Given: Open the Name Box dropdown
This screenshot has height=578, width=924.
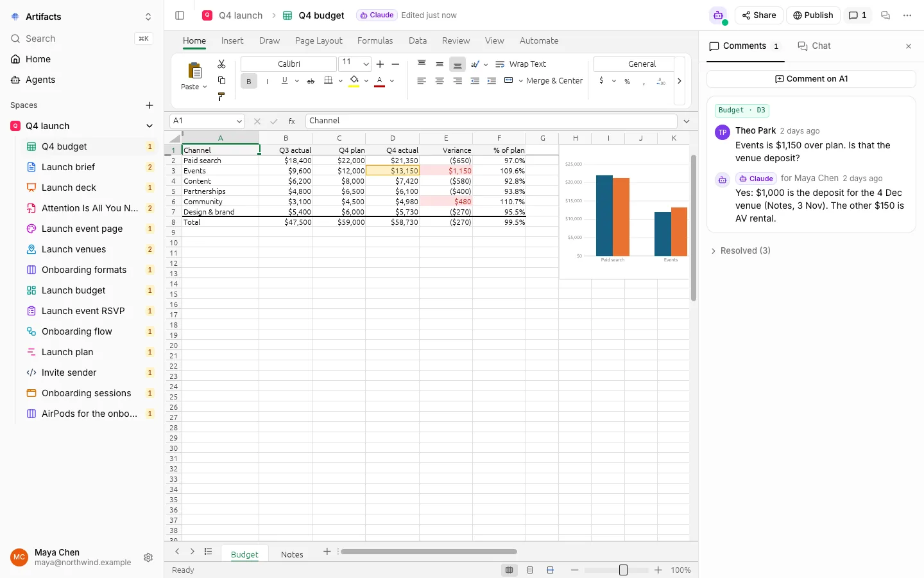Looking at the screenshot, I should (239, 121).
